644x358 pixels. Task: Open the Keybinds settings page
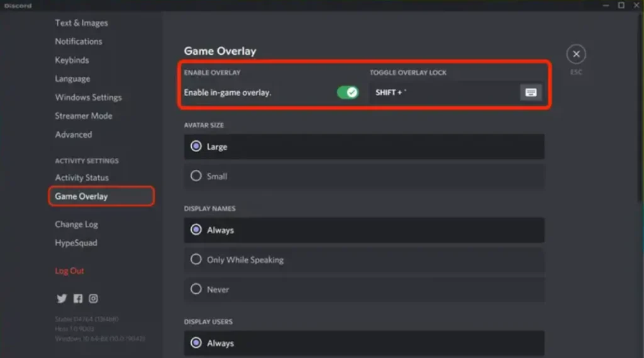[72, 60]
